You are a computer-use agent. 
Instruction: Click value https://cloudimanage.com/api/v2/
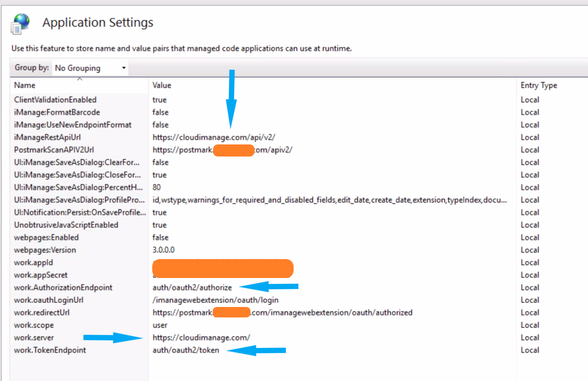pyautogui.click(x=214, y=137)
